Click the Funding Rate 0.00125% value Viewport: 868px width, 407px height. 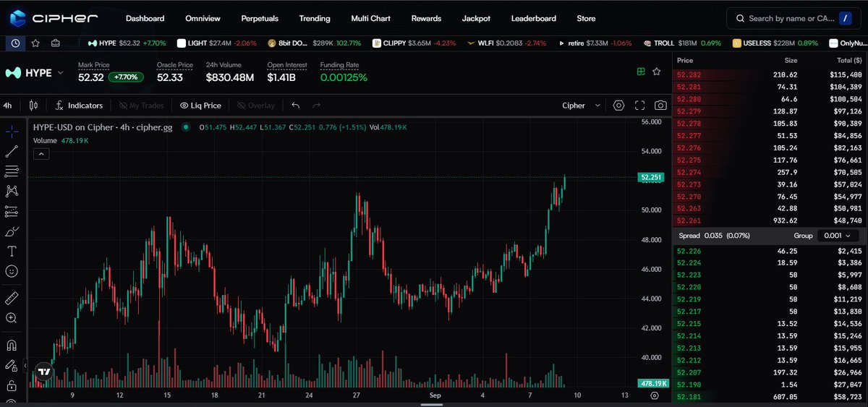(x=344, y=77)
